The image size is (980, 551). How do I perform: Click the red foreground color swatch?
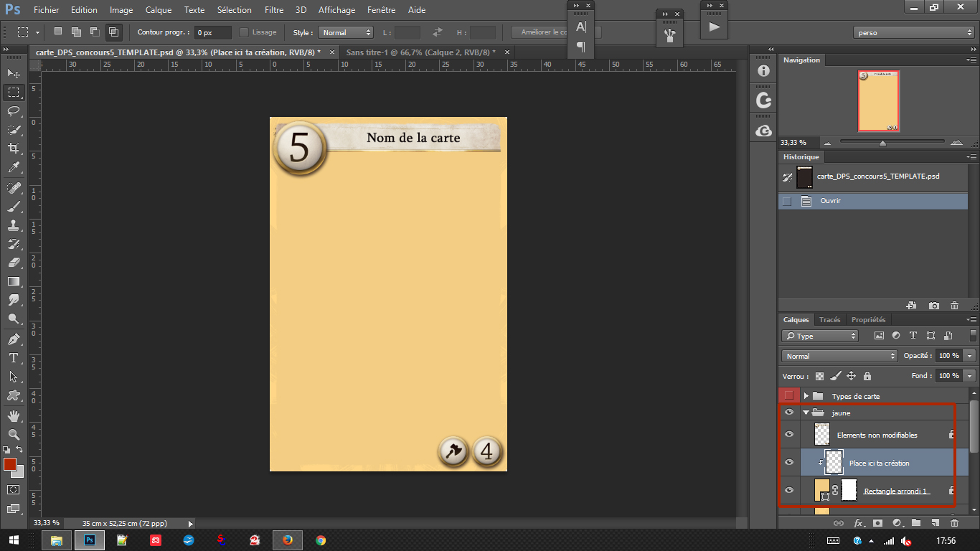pyautogui.click(x=10, y=464)
